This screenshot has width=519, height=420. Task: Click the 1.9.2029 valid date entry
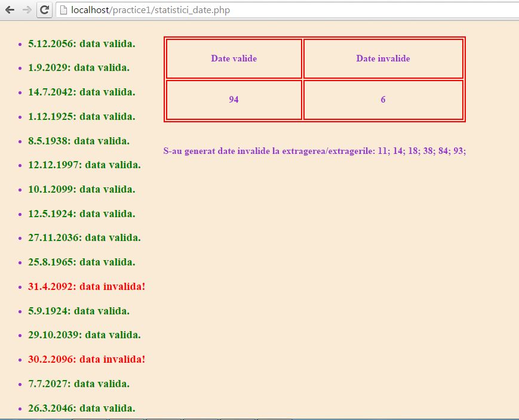point(79,67)
